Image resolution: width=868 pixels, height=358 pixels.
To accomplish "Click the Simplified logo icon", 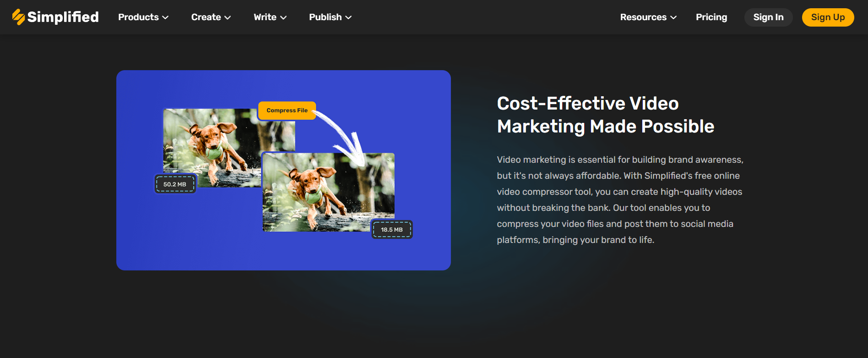I will pos(18,17).
